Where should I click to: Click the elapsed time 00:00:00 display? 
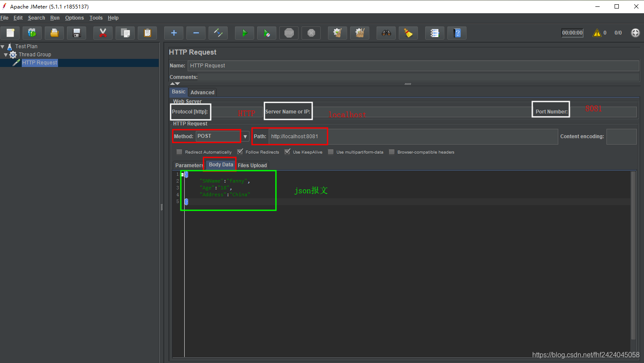coord(572,33)
